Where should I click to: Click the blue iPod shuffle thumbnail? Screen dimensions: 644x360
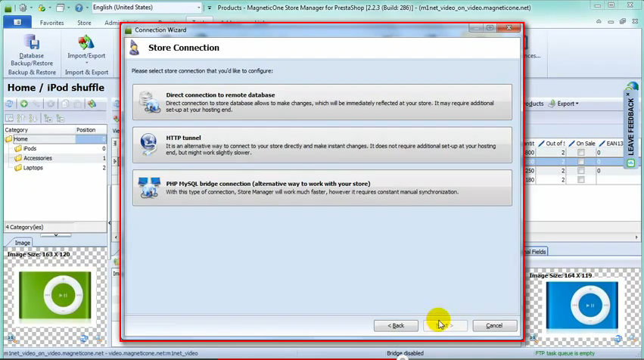coord(582,305)
